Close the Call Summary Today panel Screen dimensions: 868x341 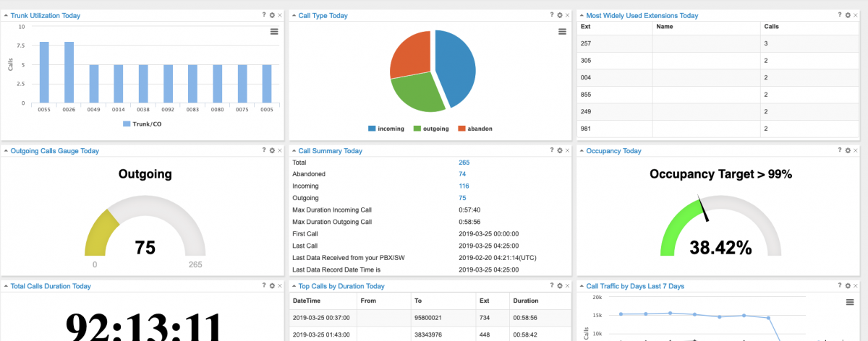(568, 150)
